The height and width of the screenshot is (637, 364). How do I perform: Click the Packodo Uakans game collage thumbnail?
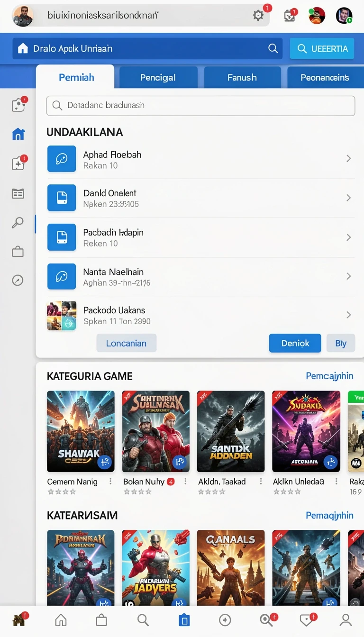[x=62, y=316]
